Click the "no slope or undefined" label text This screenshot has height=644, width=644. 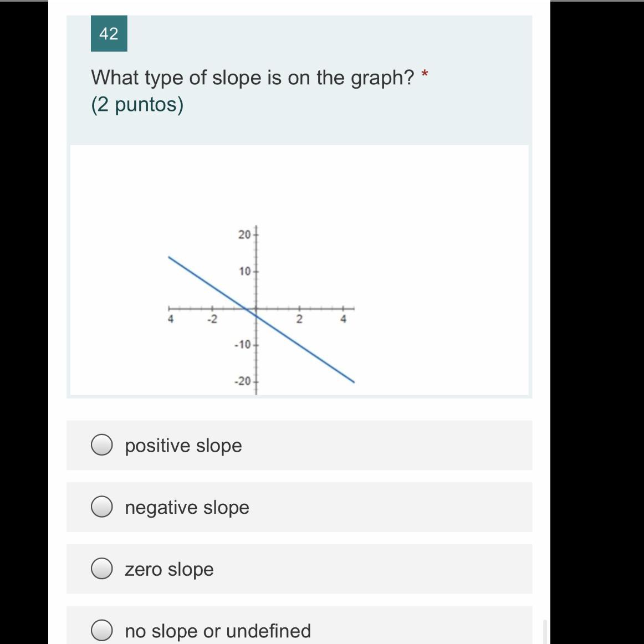[218, 631]
